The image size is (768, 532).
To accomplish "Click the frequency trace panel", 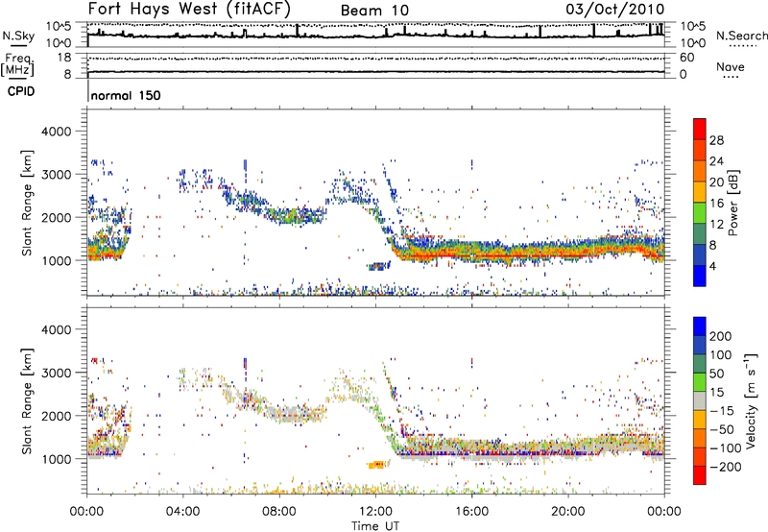I will coord(375,65).
